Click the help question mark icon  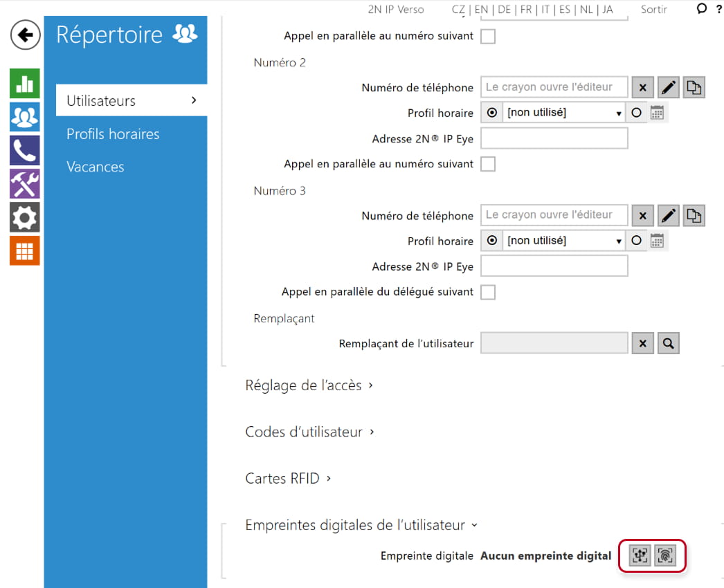(719, 9)
